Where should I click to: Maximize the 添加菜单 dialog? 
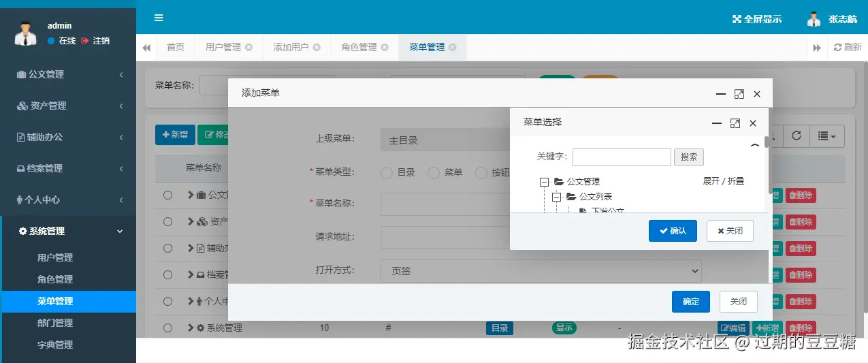tap(739, 94)
